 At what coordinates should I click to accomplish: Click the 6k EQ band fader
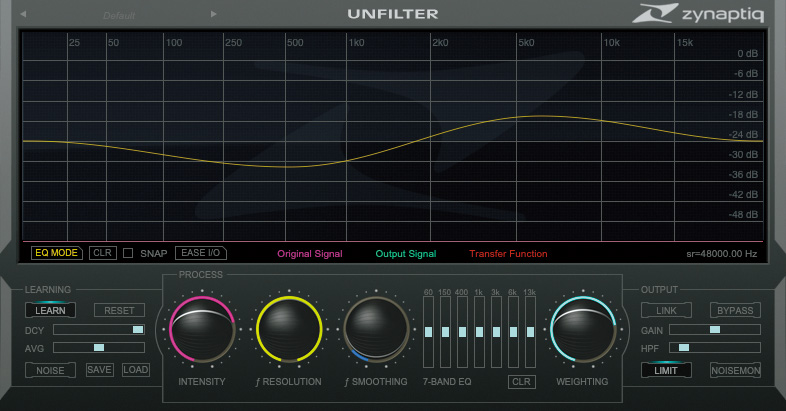pos(513,332)
